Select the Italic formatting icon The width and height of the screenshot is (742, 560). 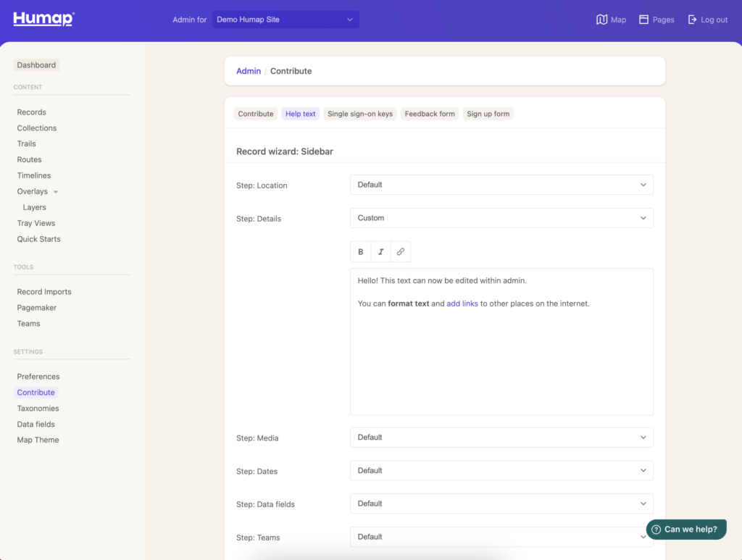380,251
